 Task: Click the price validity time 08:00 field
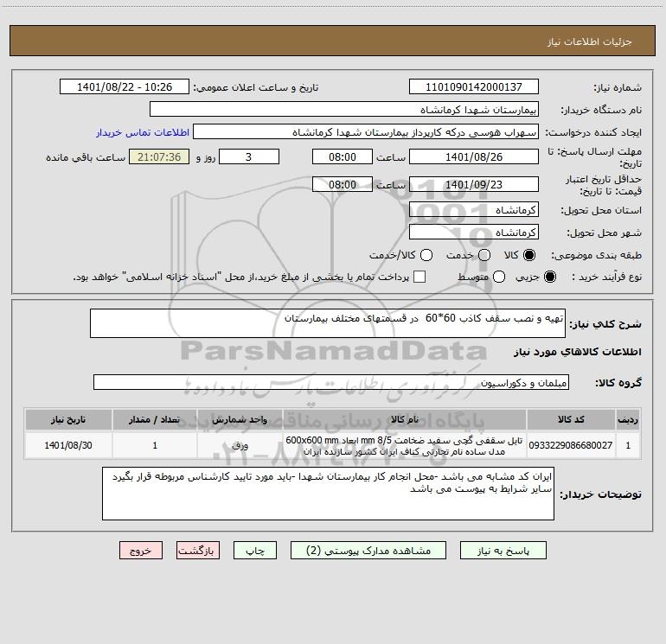343,184
